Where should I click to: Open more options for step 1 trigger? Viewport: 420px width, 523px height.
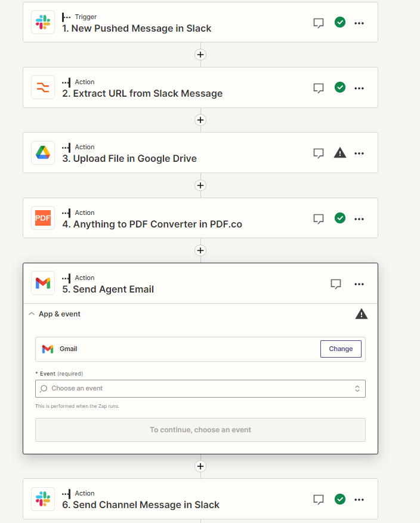point(359,23)
